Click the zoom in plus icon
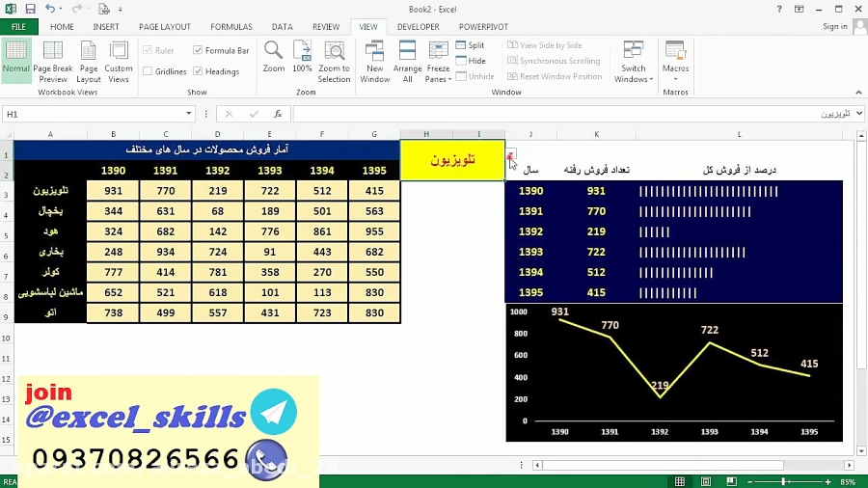The height and width of the screenshot is (488, 868). (x=828, y=482)
